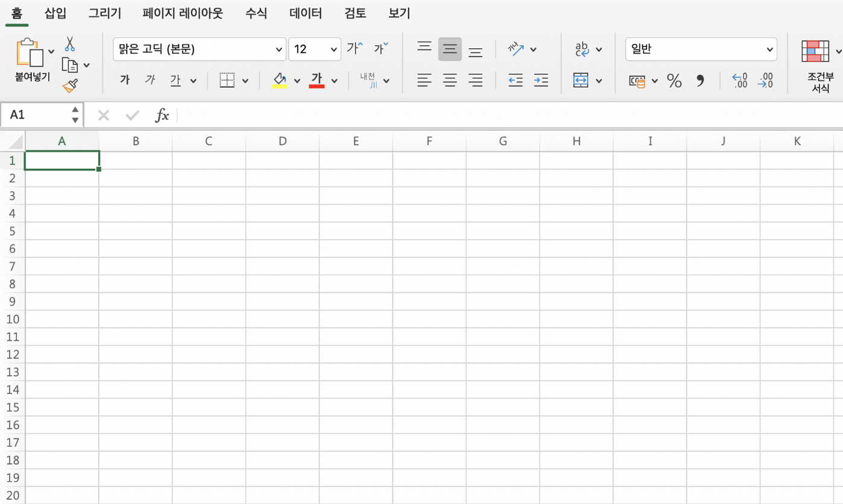Expand merge cells dropdown arrow
Screen dimensions: 843x504
point(599,81)
